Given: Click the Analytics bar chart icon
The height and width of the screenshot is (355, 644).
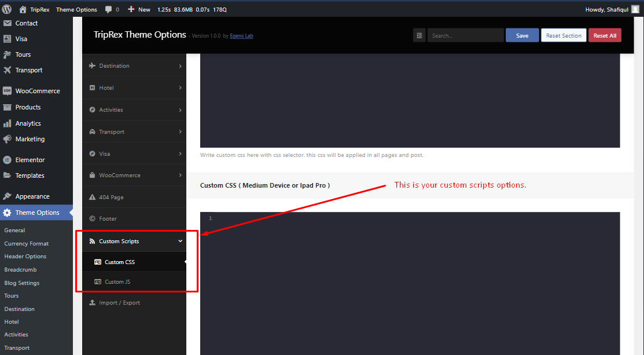Looking at the screenshot, I should 7,123.
